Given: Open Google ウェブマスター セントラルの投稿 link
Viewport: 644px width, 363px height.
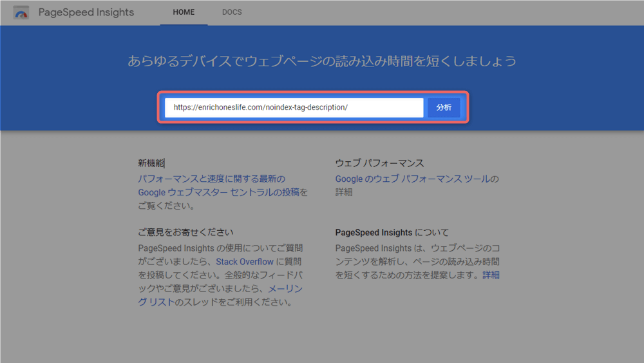Looking at the screenshot, I should (x=218, y=192).
